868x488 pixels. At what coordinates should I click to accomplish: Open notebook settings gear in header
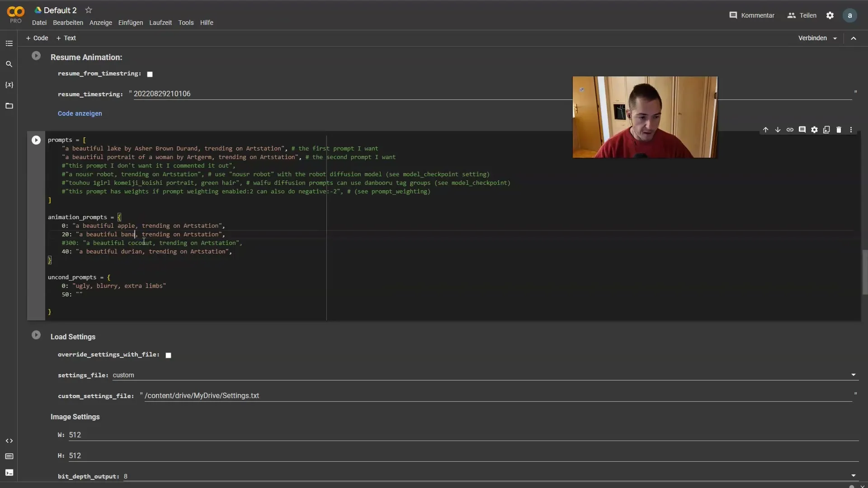(830, 15)
